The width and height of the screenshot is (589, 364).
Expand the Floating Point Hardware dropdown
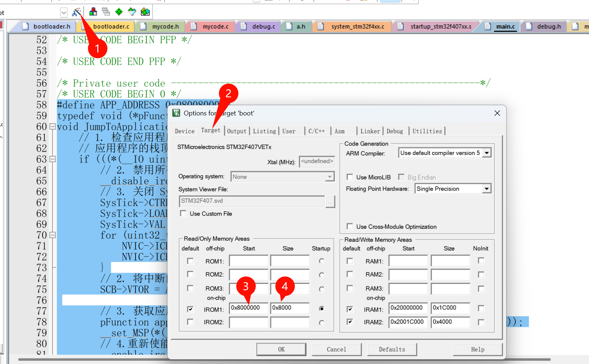point(487,189)
